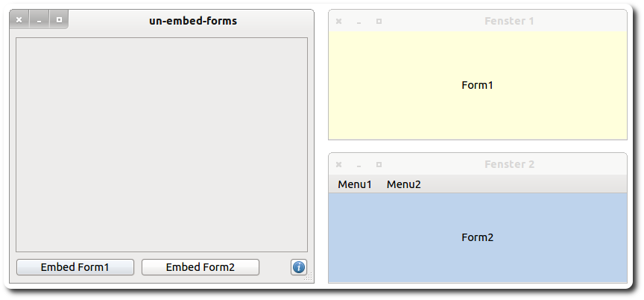Screen dimensions: 644x300
Task: Click the blue Form2 area
Action: click(x=477, y=254)
